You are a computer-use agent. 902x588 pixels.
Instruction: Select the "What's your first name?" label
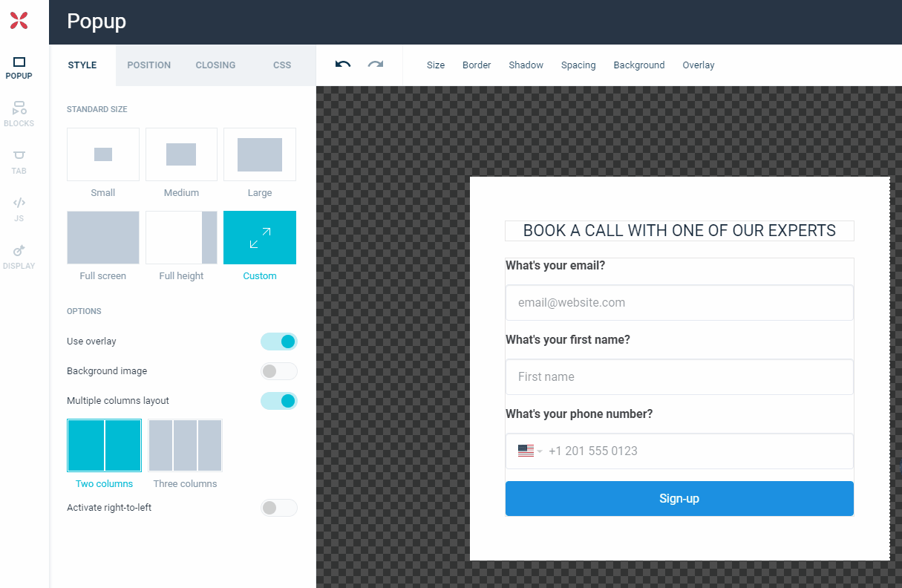pyautogui.click(x=568, y=340)
